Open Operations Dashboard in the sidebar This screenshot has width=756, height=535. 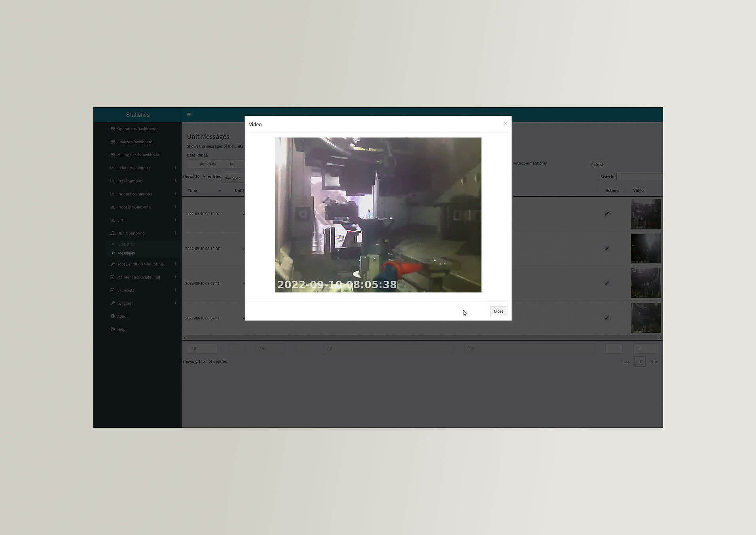pyautogui.click(x=137, y=129)
